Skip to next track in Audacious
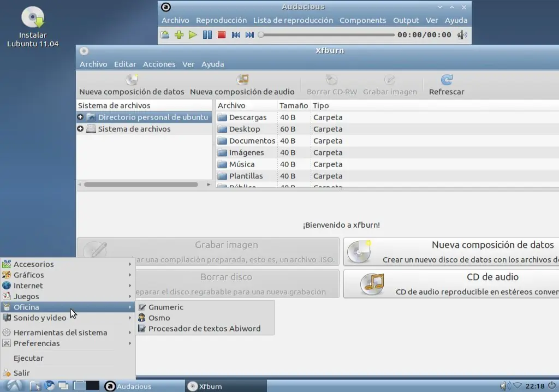This screenshot has height=392, width=559. 249,34
